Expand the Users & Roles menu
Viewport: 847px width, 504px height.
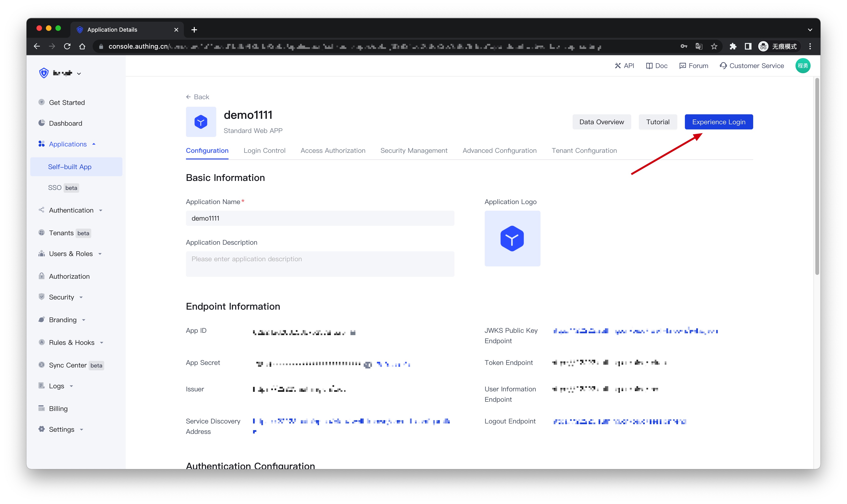pos(71,254)
